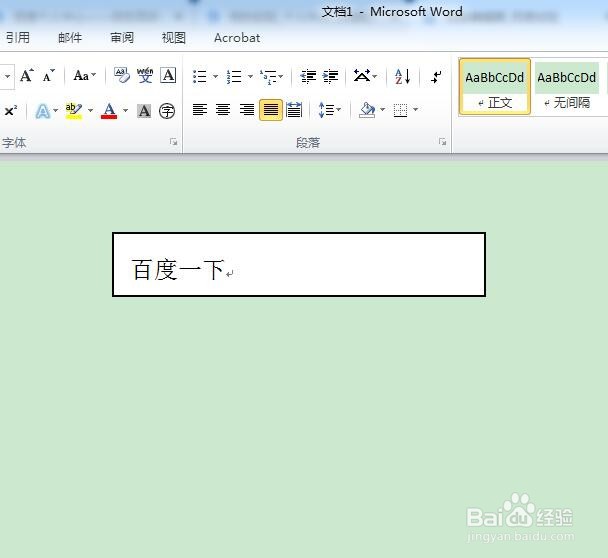Image resolution: width=608 pixels, height=558 pixels.
Task: Click the Multilevel List icon
Action: (x=268, y=77)
